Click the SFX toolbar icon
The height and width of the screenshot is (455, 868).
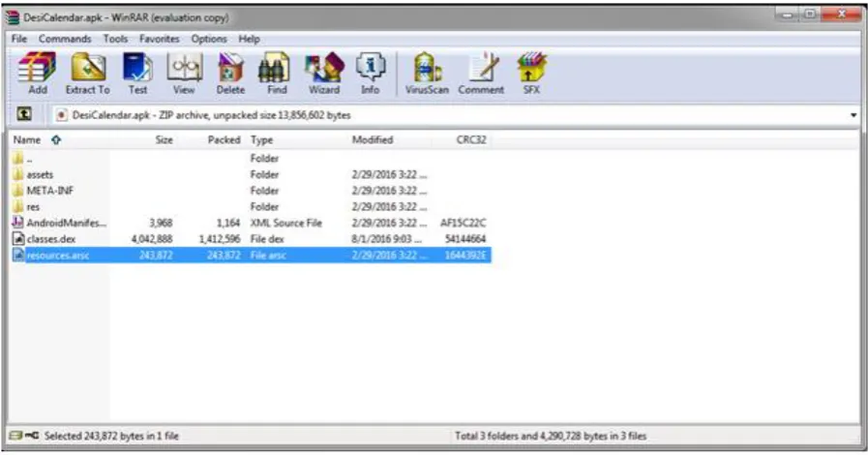click(531, 73)
